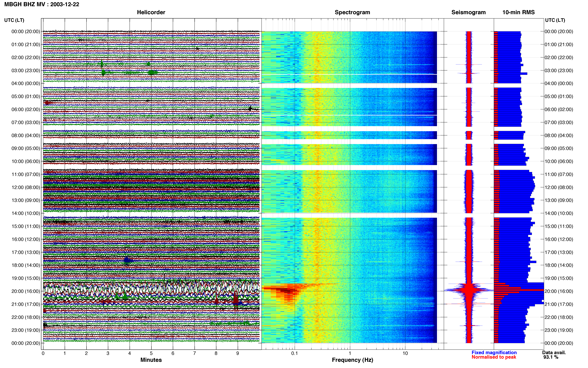Screen dimensions: 588x368
Task: Click minutes tick label '3' under the Helicorder
Action: [108, 353]
